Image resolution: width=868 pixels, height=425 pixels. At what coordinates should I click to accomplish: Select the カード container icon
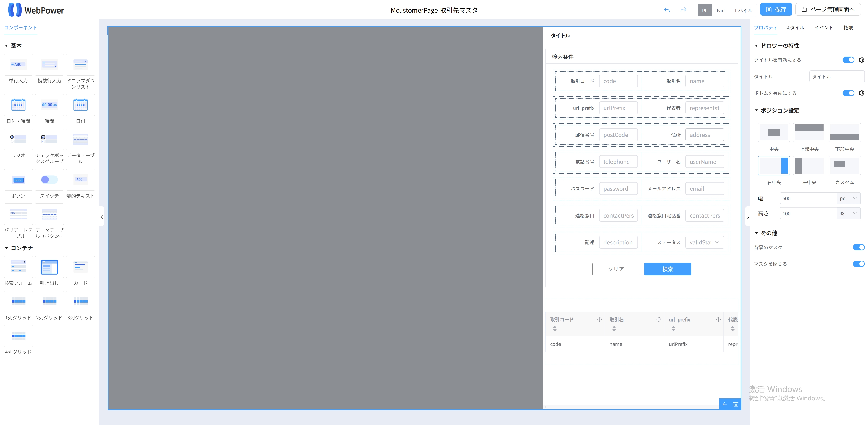(80, 267)
